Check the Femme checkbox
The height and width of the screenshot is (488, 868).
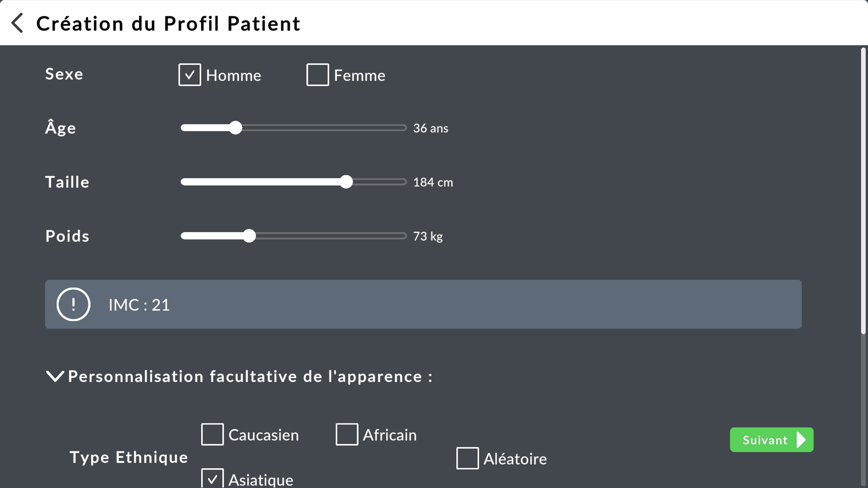(x=317, y=75)
